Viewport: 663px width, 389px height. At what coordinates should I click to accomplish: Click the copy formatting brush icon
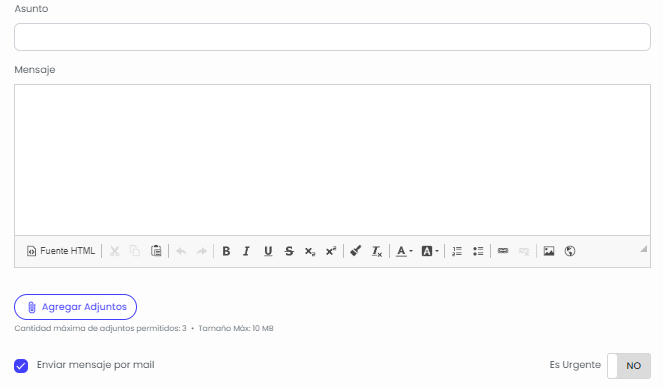(356, 251)
